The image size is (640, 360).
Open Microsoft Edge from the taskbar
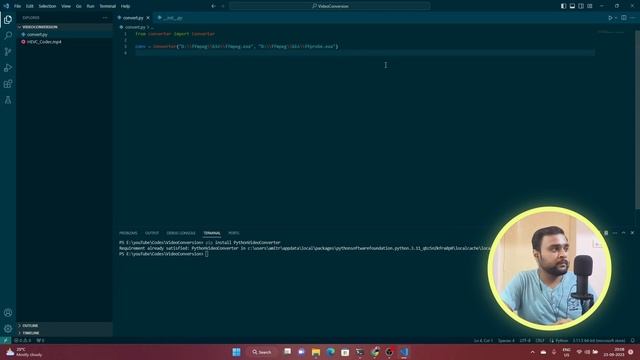(331, 352)
